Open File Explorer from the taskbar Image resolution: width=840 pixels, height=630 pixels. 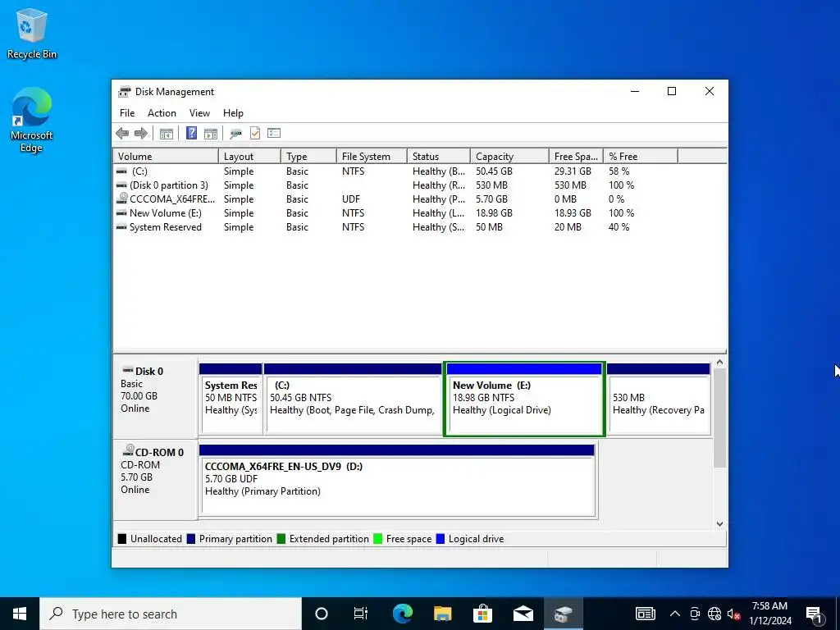click(x=442, y=614)
